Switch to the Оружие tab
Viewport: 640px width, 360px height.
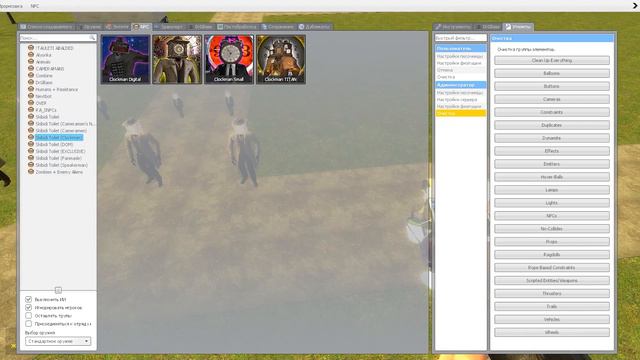90,27
